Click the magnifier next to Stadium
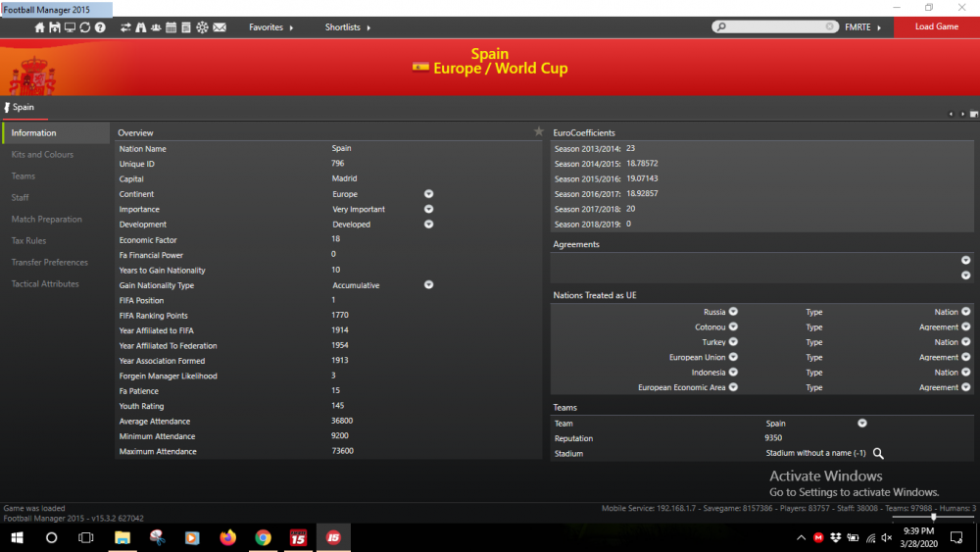The image size is (980, 552). point(878,453)
